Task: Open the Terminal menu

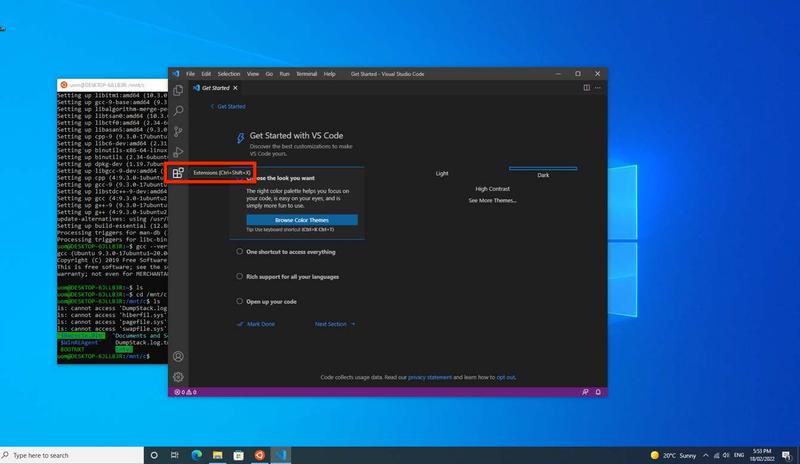Action: click(x=307, y=74)
